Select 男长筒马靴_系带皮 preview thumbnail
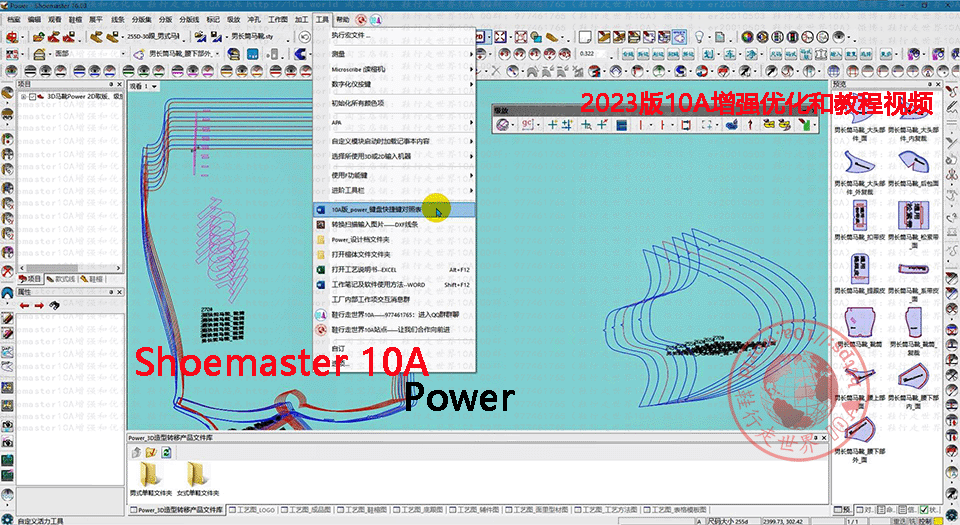The image size is (960, 525). coord(913,275)
